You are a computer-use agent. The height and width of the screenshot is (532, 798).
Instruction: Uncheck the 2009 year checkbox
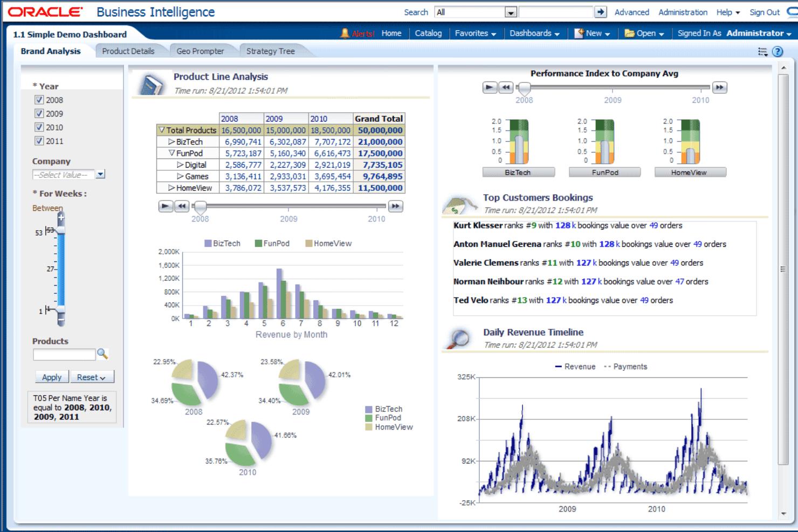click(x=39, y=113)
